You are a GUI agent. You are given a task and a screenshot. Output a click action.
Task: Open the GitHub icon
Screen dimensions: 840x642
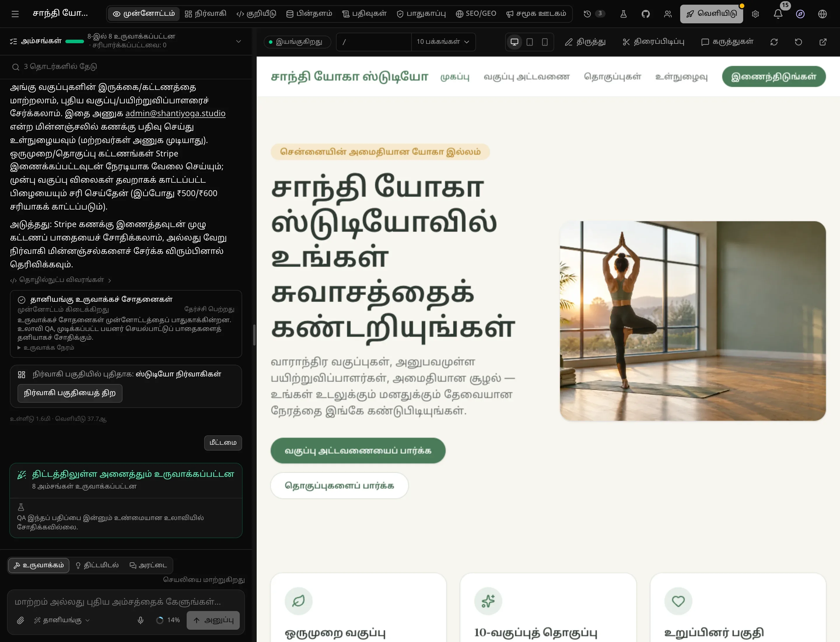coord(645,14)
